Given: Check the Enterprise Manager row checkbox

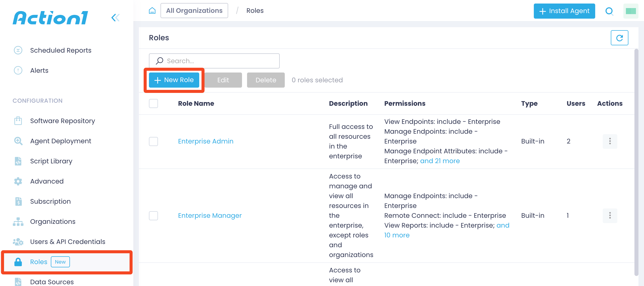Looking at the screenshot, I should (153, 216).
